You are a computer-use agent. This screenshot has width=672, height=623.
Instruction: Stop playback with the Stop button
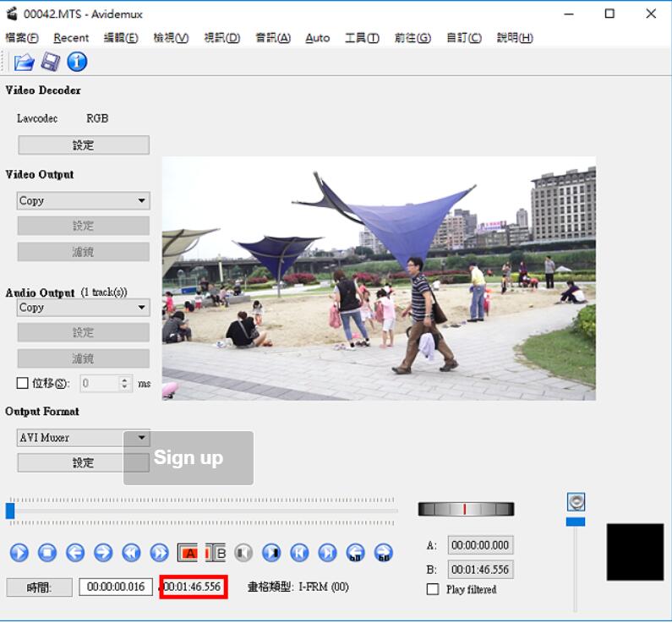[x=47, y=553]
